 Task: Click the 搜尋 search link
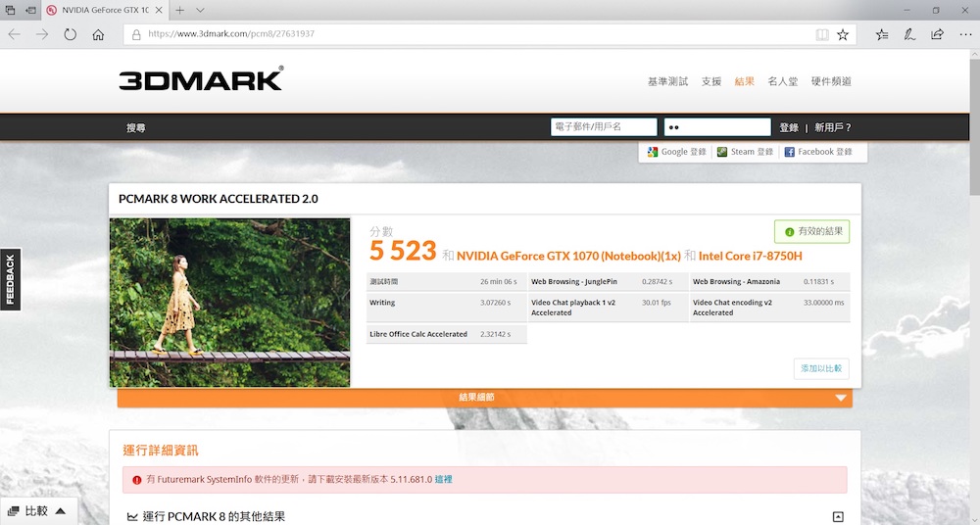pyautogui.click(x=135, y=127)
